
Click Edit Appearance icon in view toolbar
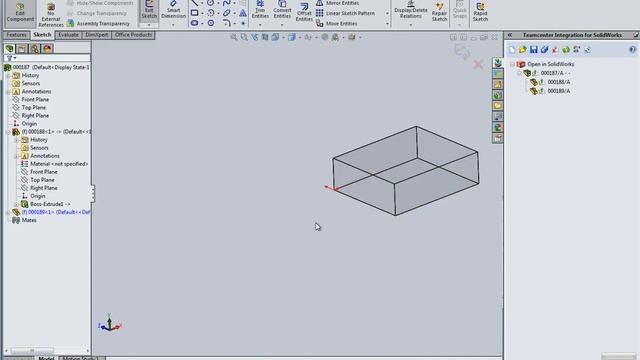pos(324,37)
